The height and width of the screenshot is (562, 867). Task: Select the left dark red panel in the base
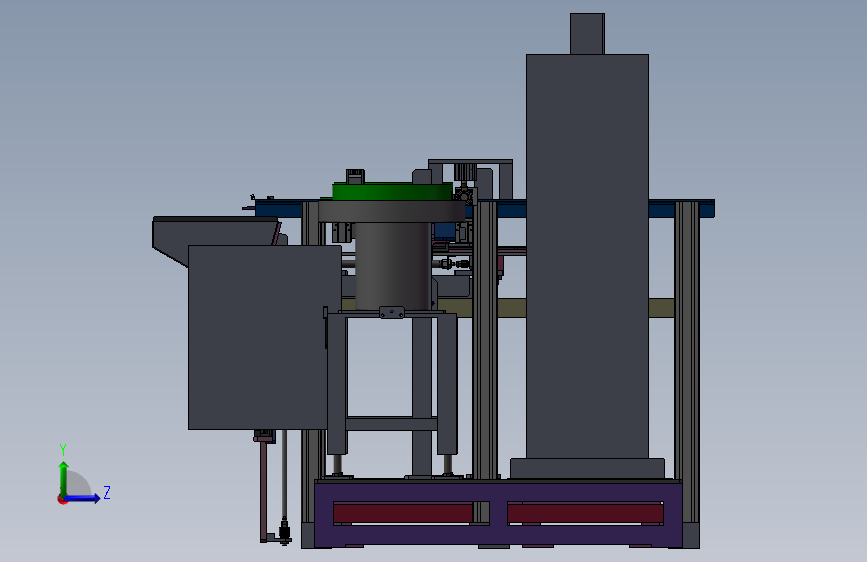tap(403, 513)
